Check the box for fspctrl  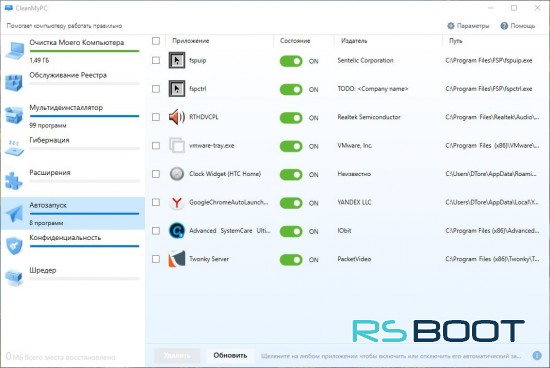(x=156, y=89)
